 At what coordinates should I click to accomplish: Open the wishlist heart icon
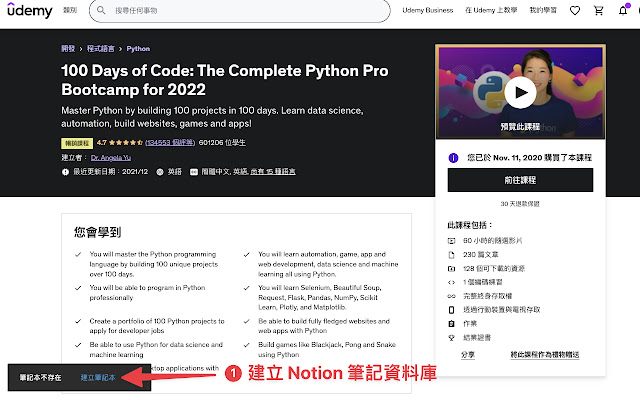tap(575, 11)
